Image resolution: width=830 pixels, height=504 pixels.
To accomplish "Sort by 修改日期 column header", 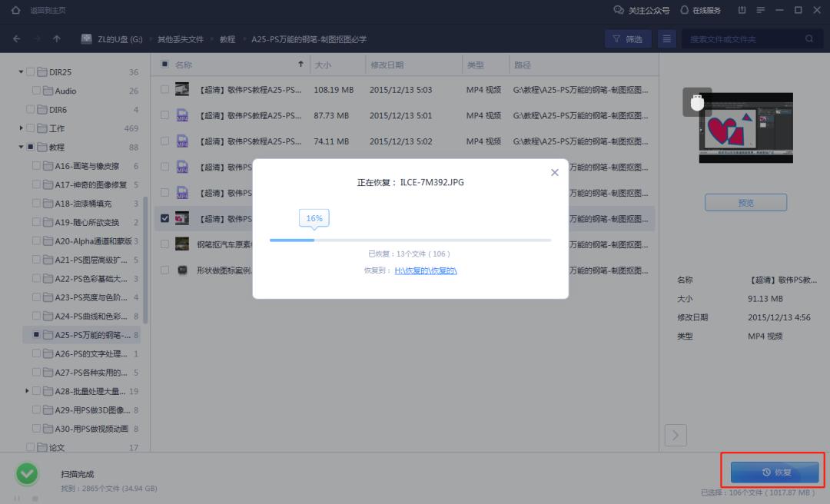I will 387,65.
